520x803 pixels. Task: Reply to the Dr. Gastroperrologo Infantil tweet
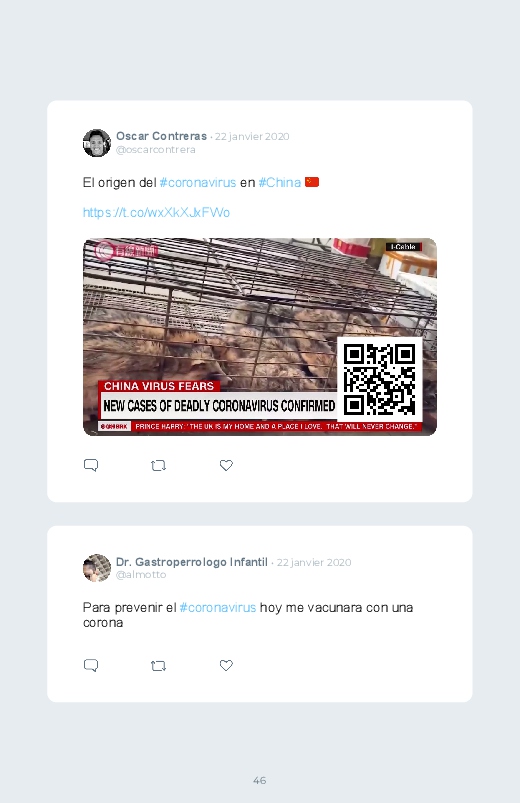click(x=91, y=665)
